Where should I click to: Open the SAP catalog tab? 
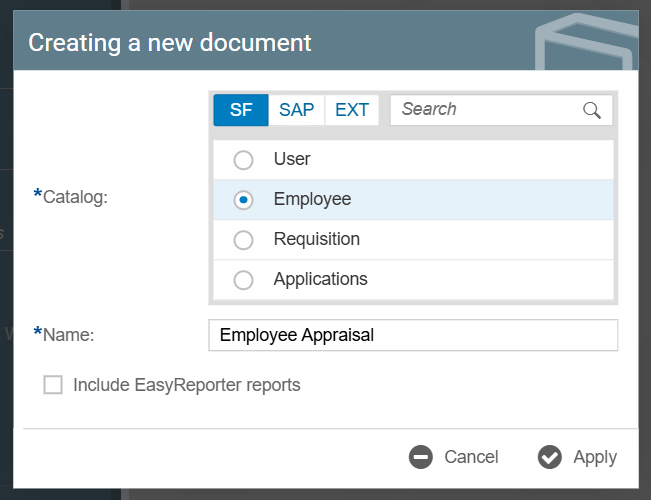296,110
